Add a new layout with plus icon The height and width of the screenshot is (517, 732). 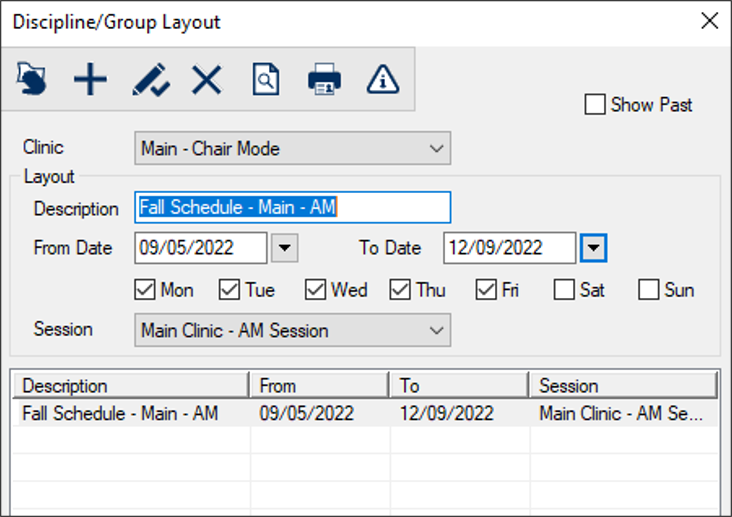click(x=90, y=79)
